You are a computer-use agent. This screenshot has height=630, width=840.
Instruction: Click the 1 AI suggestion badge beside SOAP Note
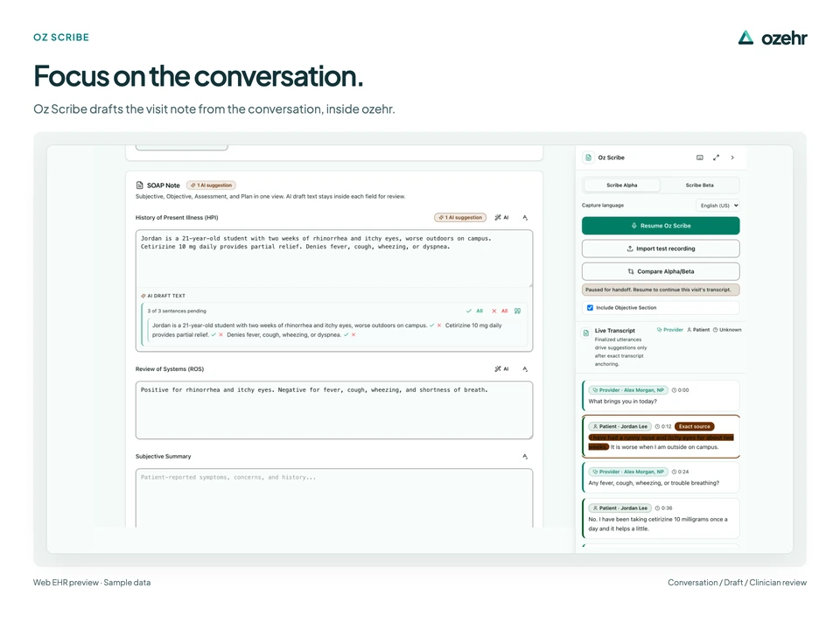click(211, 185)
